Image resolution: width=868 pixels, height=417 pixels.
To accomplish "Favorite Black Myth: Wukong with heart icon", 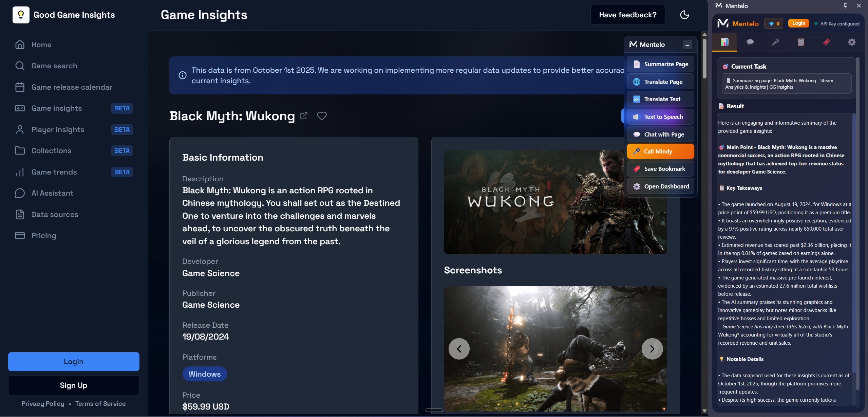I will coord(321,116).
